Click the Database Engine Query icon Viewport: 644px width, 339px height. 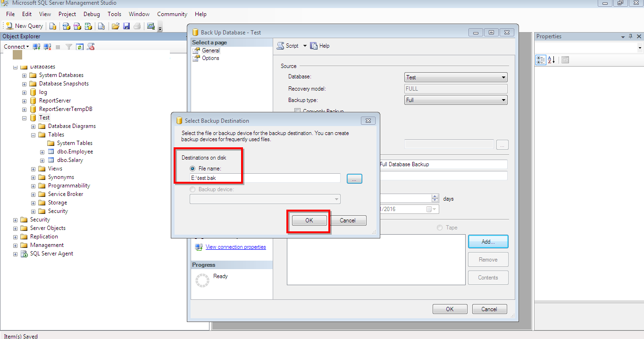(53, 26)
